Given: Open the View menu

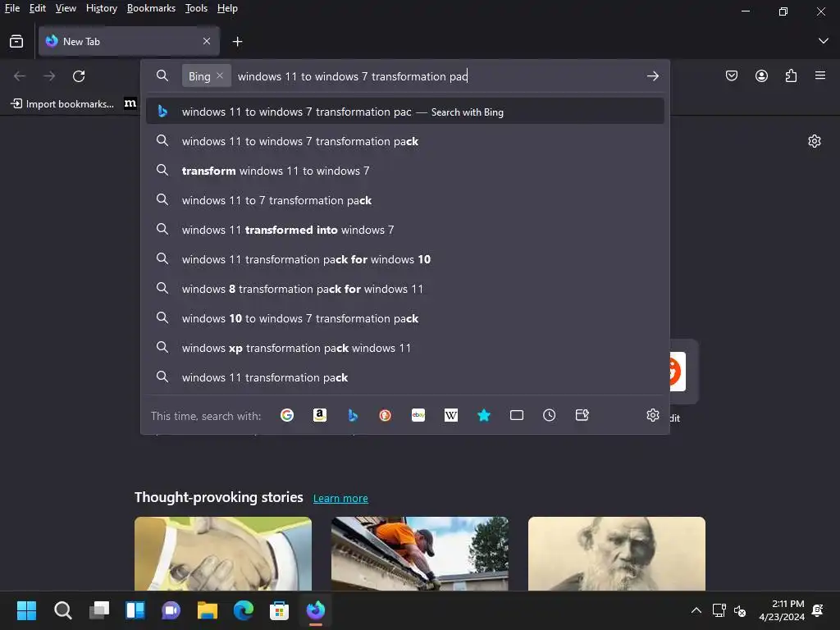Looking at the screenshot, I should click(x=66, y=8).
